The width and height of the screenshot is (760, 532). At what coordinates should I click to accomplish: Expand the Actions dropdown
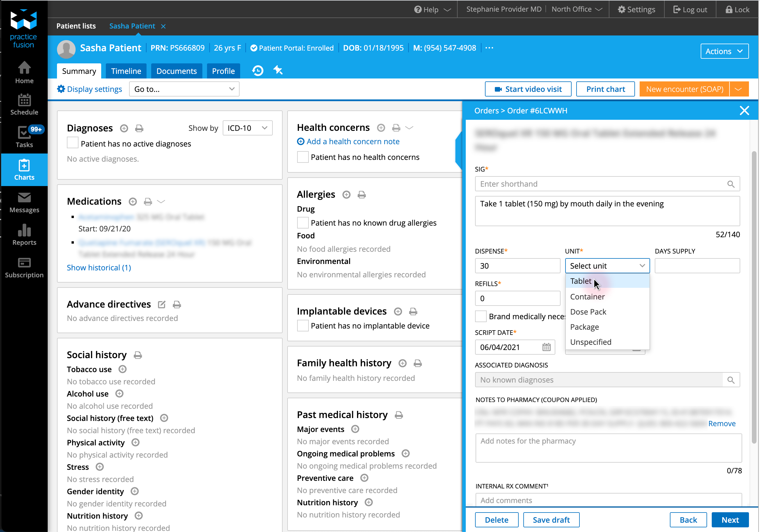[724, 51]
